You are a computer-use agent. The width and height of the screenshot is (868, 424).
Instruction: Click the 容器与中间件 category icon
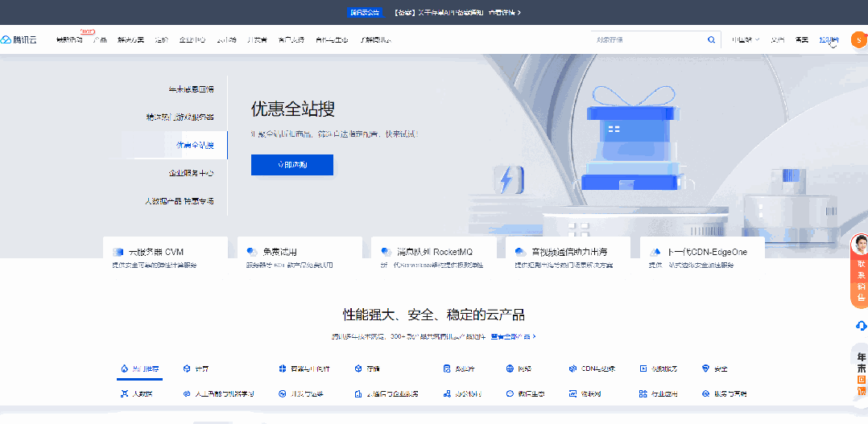pos(283,368)
